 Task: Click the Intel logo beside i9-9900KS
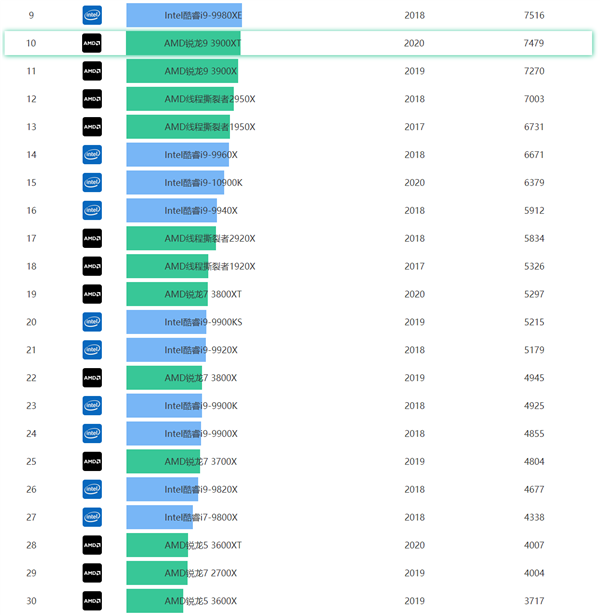coord(92,322)
